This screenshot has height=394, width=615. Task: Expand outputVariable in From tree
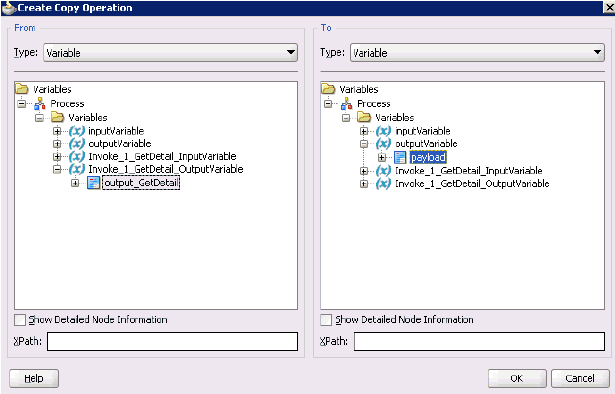(x=57, y=144)
